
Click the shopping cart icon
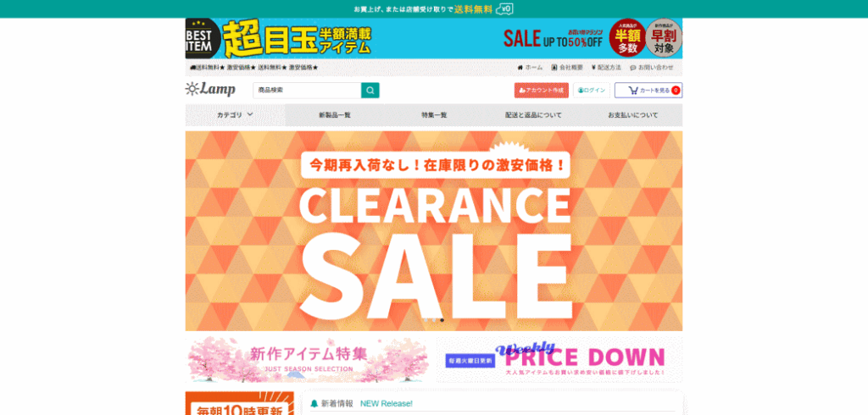pos(632,90)
